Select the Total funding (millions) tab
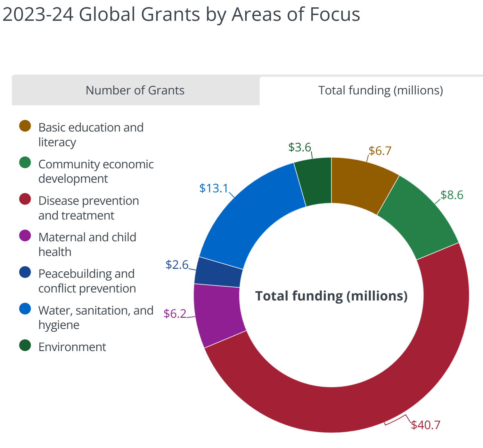This screenshot has height=448, width=483. pyautogui.click(x=380, y=90)
